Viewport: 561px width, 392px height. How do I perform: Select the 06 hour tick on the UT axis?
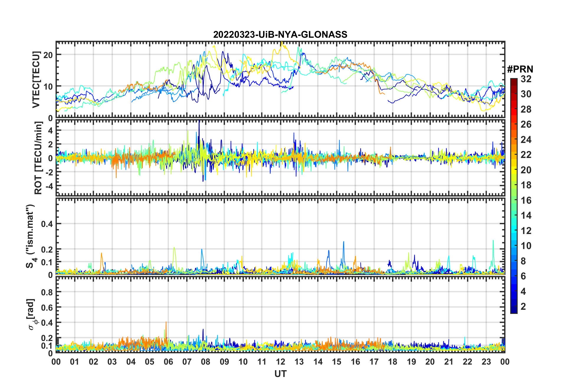(x=168, y=362)
